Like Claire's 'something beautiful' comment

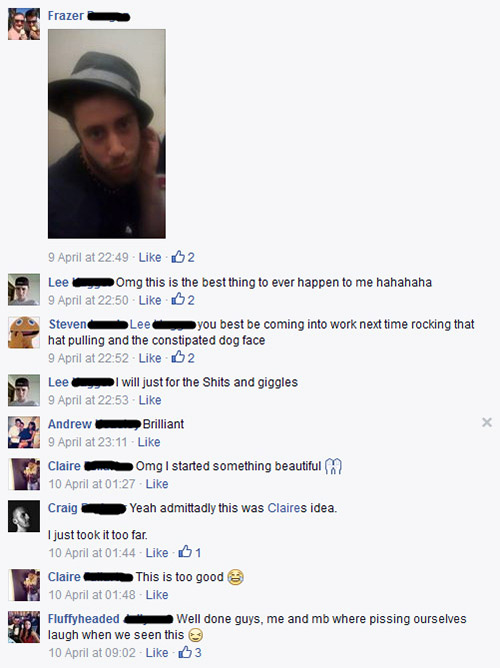157,484
